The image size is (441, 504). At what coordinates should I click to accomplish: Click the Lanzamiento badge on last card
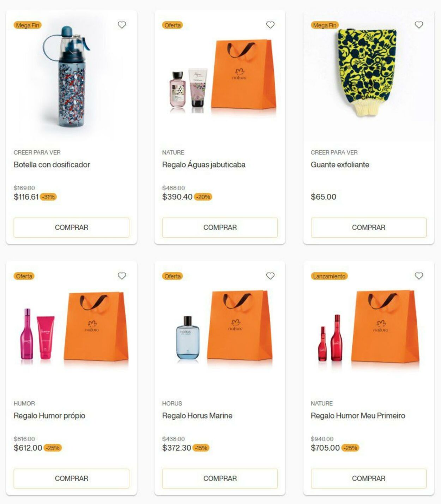tap(329, 276)
